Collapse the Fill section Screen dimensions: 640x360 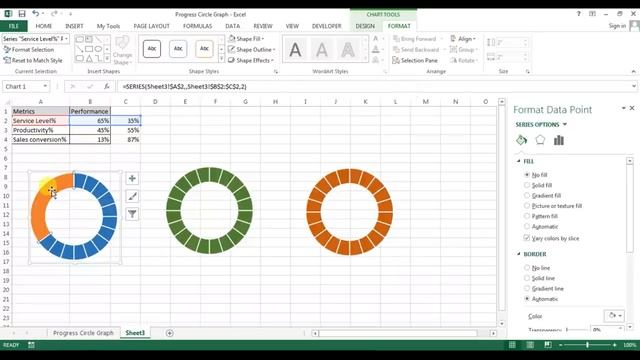coord(519,161)
